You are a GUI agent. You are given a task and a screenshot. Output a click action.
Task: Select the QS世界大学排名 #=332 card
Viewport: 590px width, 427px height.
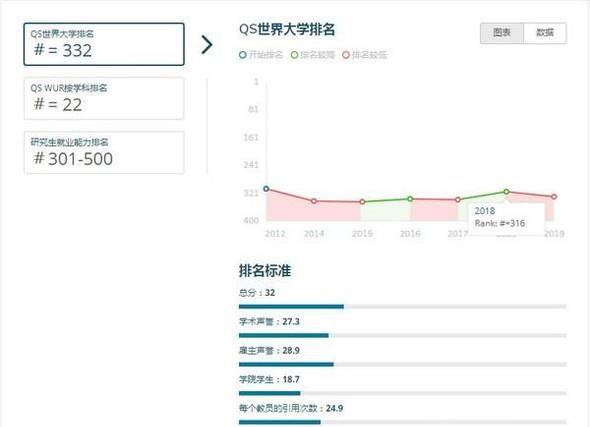(104, 44)
